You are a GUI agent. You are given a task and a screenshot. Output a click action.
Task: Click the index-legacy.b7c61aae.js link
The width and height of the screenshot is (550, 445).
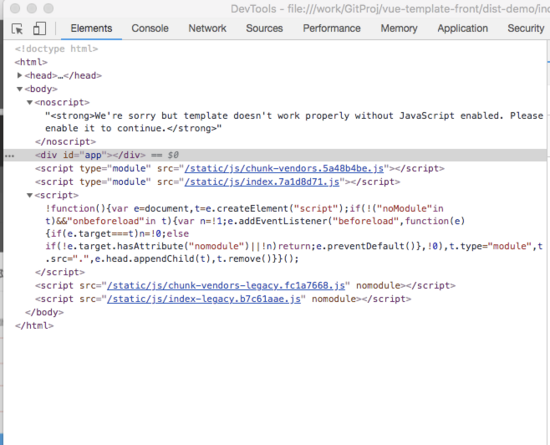[x=204, y=299]
